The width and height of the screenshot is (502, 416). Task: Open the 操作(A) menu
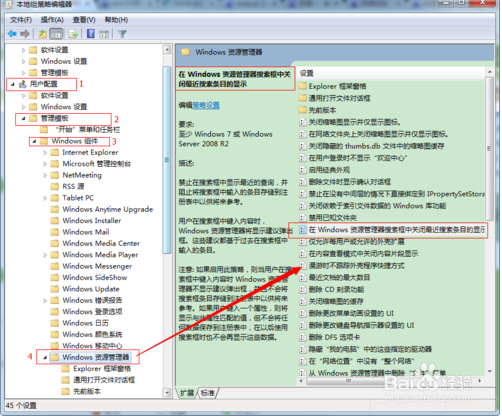(x=52, y=20)
